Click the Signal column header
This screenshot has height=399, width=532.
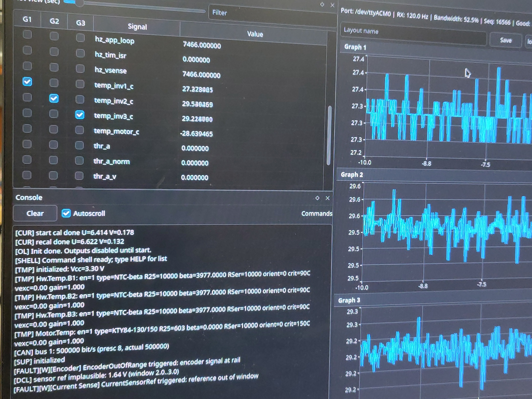pyautogui.click(x=137, y=27)
